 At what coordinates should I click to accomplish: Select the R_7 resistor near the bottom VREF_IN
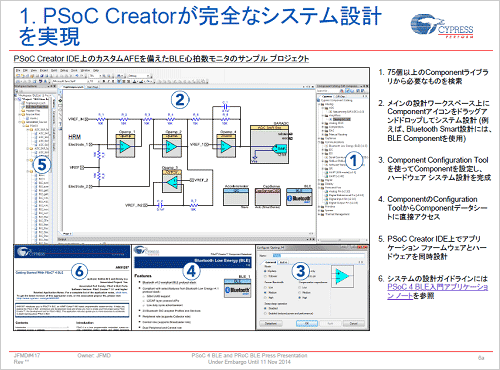pyautogui.click(x=194, y=205)
